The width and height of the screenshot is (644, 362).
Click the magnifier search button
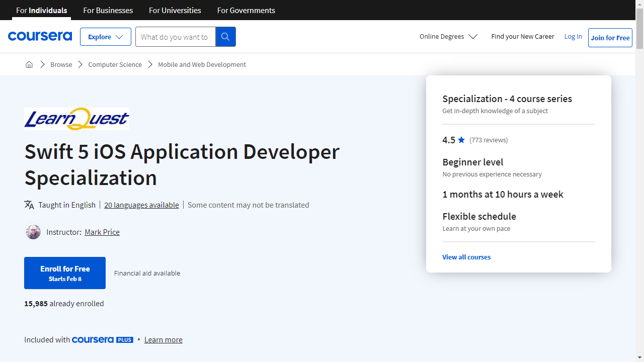click(x=225, y=37)
